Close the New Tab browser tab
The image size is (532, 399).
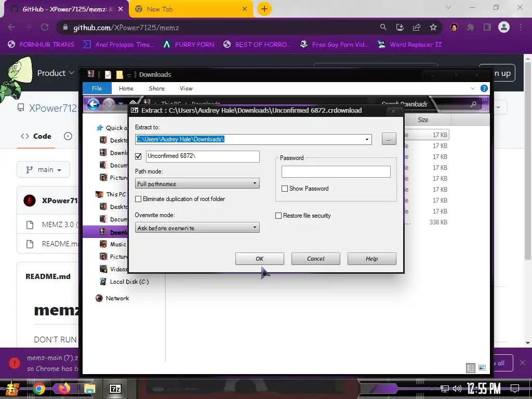coord(245,9)
